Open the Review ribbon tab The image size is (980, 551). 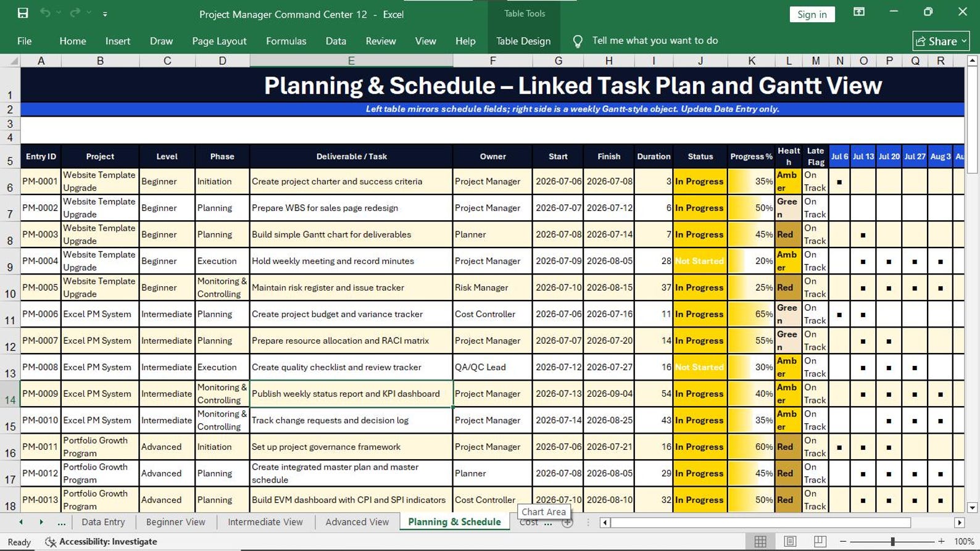(x=381, y=41)
